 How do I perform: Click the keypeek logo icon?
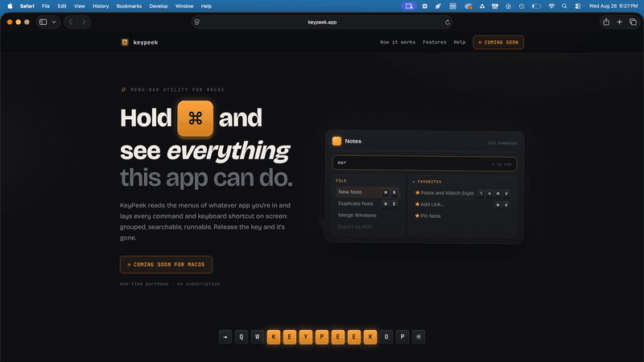[125, 43]
